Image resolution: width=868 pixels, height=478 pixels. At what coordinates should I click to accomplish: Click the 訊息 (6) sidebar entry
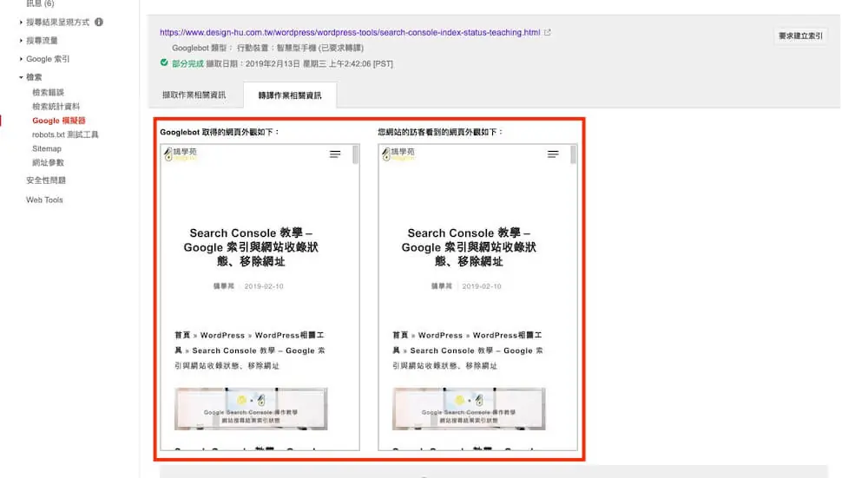click(x=41, y=3)
